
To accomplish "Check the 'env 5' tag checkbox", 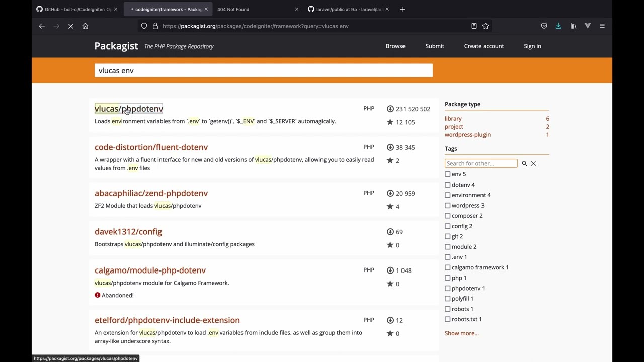I will coord(448,174).
